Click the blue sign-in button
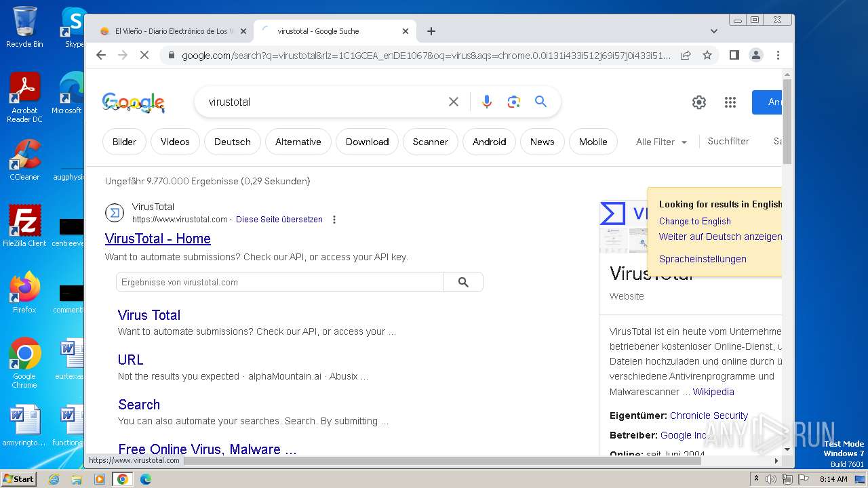868x488 pixels. [767, 102]
